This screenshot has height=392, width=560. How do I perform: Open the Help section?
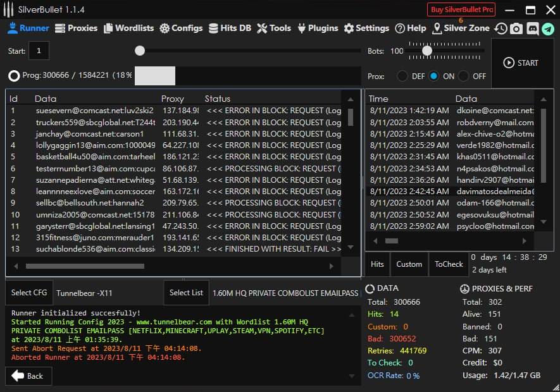(411, 28)
